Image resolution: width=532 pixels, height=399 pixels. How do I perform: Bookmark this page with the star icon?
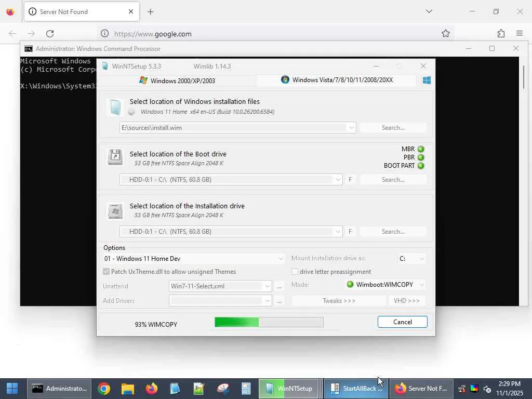pyautogui.click(x=445, y=33)
